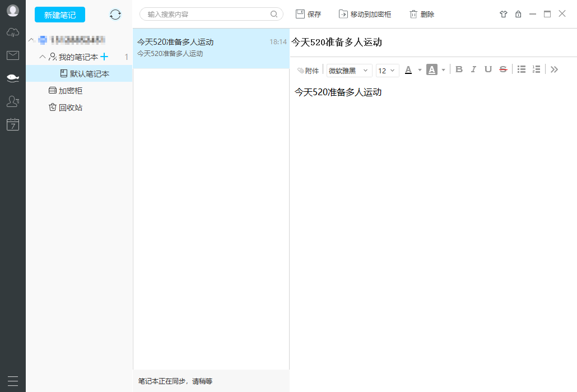Collapse the 我的笔记本 tree node
The image size is (577, 392).
pyautogui.click(x=43, y=57)
